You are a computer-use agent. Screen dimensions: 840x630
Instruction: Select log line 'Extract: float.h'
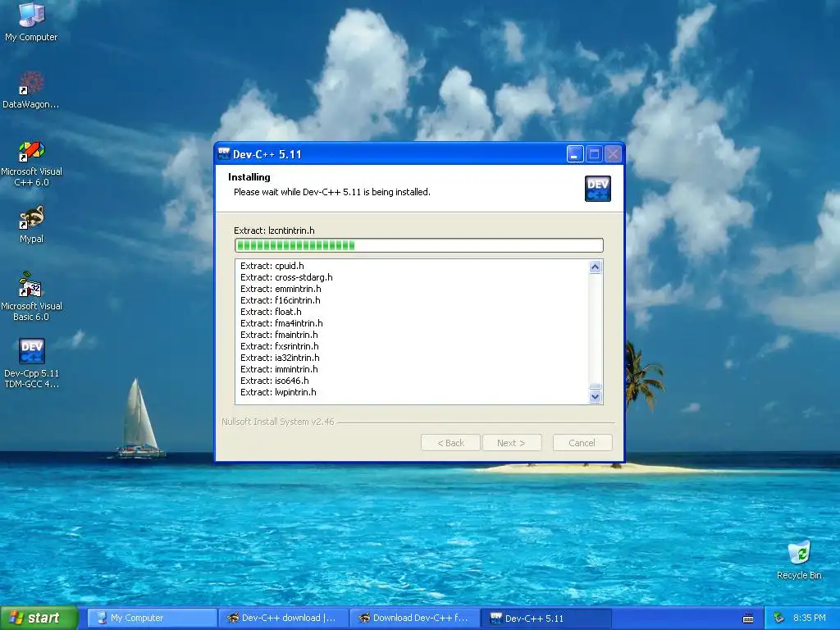pyautogui.click(x=271, y=312)
